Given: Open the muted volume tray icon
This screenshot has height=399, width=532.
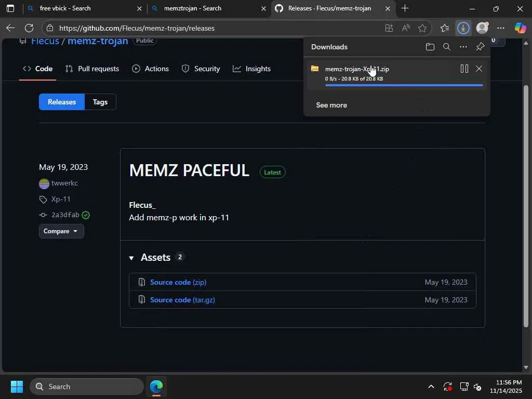Looking at the screenshot, I should (478, 387).
